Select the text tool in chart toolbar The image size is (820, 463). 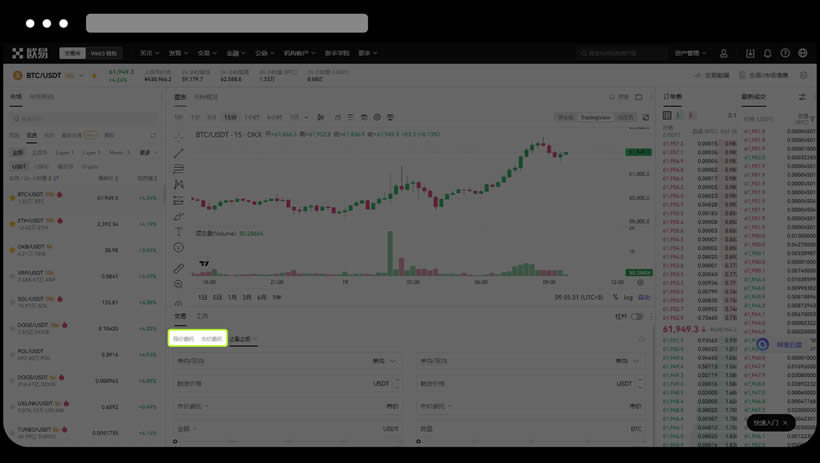179,232
